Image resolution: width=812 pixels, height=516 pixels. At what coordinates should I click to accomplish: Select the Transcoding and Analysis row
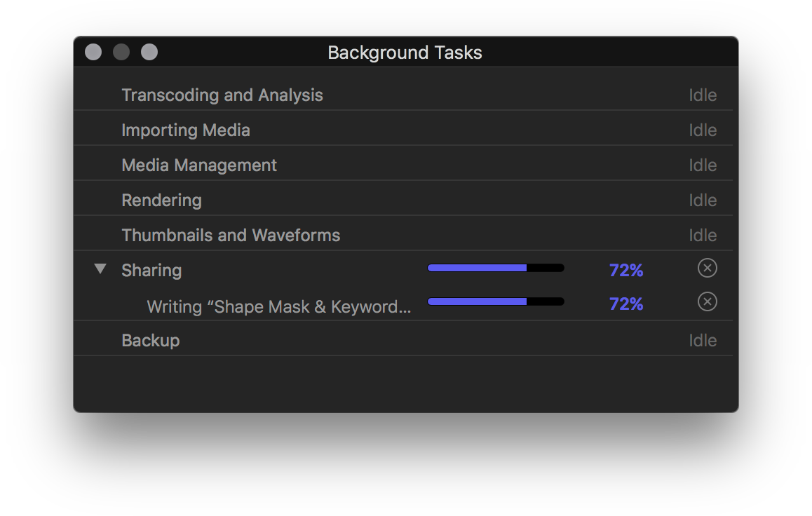pyautogui.click(x=403, y=95)
